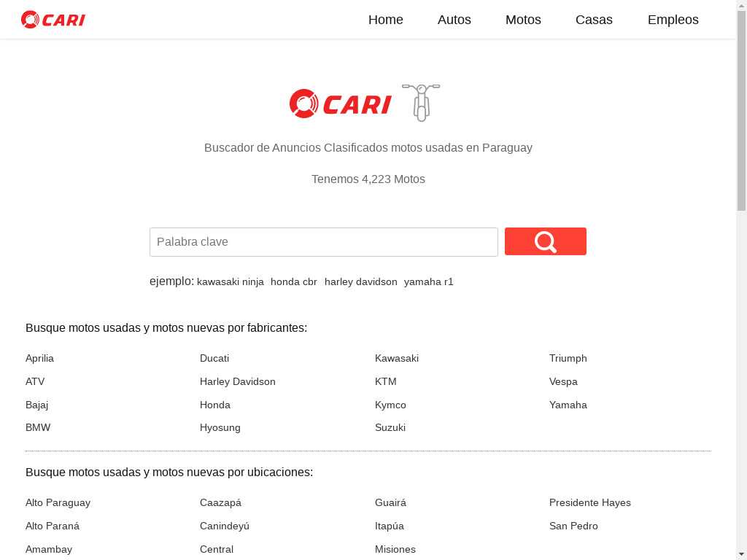The height and width of the screenshot is (560, 747).
Task: Filter by location Alto Paraguay
Action: (58, 502)
